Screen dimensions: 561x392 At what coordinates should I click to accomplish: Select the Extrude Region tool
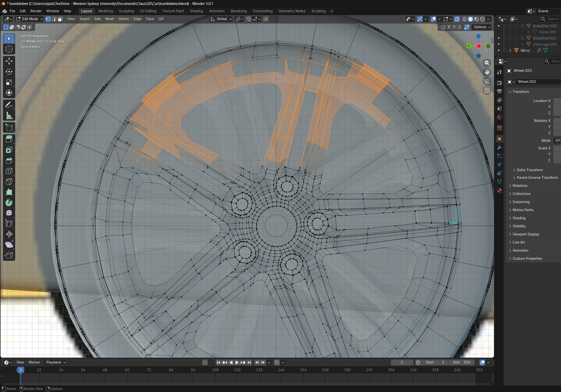pos(9,139)
